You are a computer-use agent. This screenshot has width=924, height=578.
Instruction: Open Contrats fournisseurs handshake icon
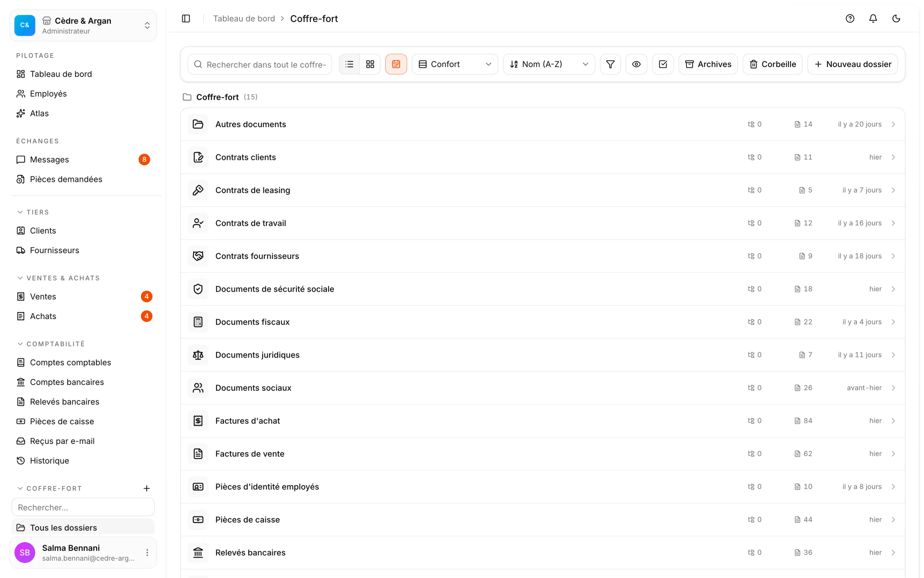click(198, 256)
